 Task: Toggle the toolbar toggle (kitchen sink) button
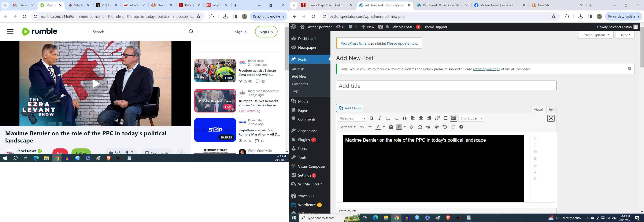[x=454, y=118]
